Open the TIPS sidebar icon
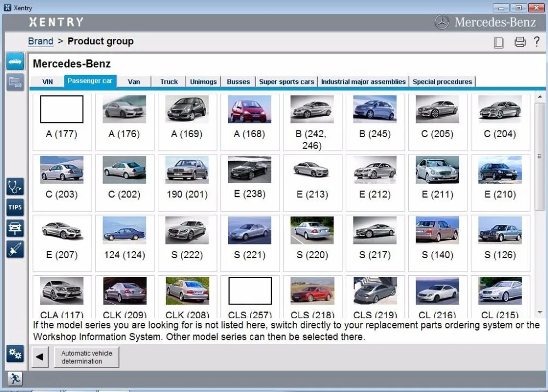 tap(15, 207)
